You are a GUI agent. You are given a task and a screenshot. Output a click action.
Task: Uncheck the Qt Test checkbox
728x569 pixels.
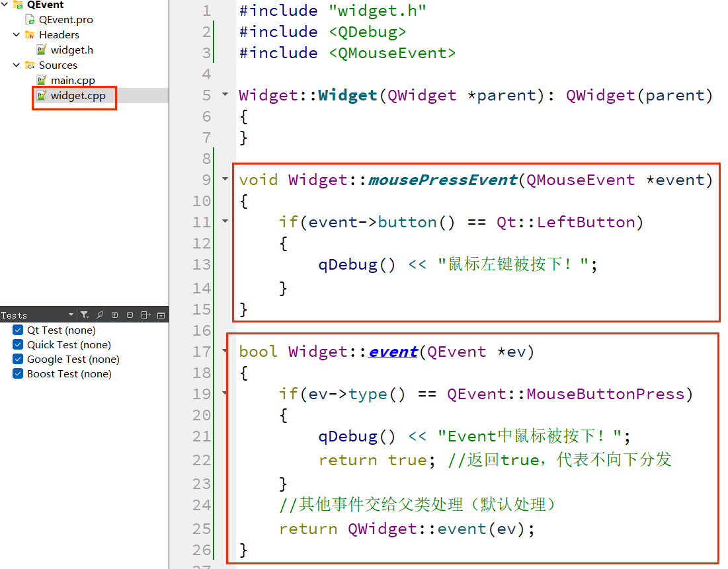18,330
